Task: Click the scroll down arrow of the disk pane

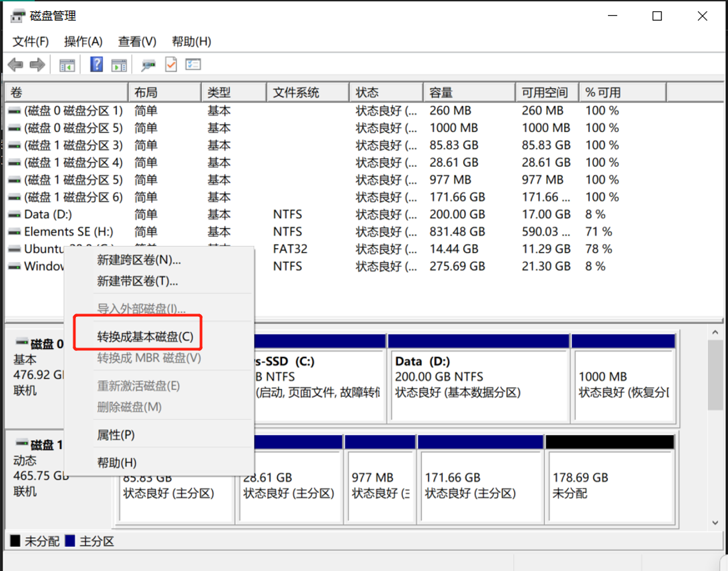Action: pyautogui.click(x=715, y=523)
